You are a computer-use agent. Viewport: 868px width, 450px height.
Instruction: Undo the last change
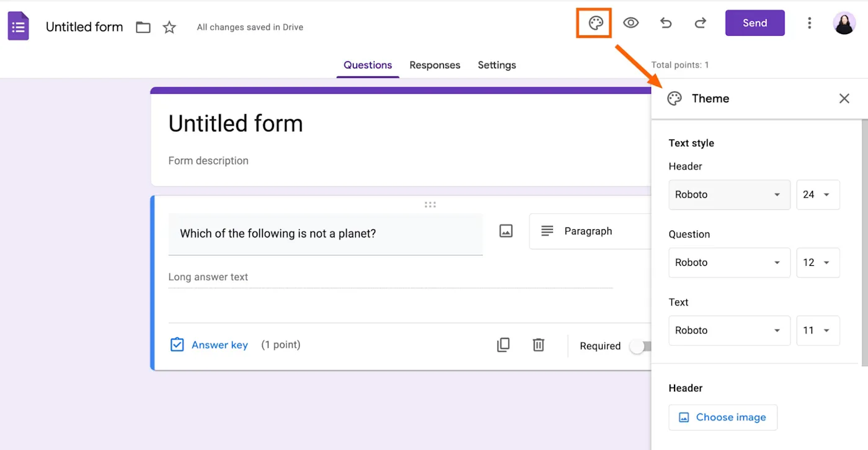tap(666, 23)
